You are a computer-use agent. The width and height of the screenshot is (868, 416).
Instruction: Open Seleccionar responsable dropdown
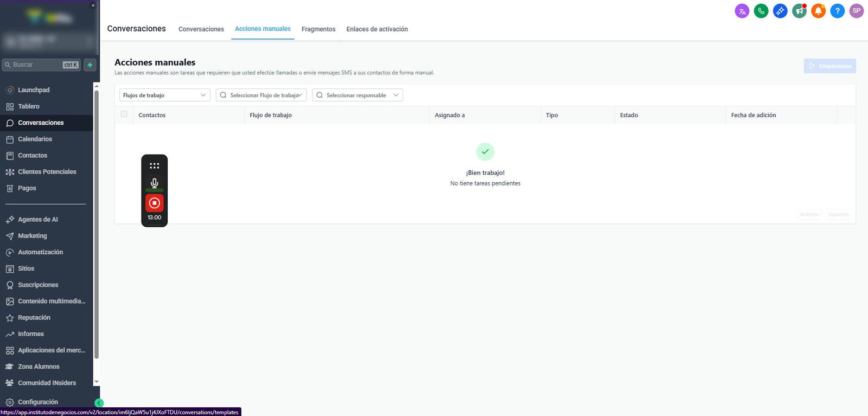358,95
